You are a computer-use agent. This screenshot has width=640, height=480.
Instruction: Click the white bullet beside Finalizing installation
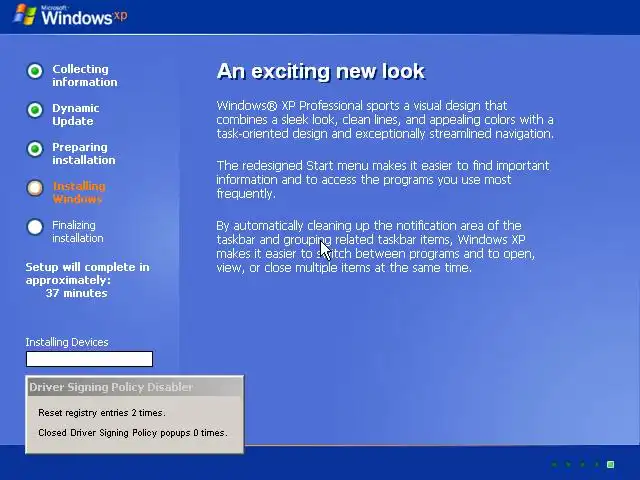pyautogui.click(x=35, y=227)
